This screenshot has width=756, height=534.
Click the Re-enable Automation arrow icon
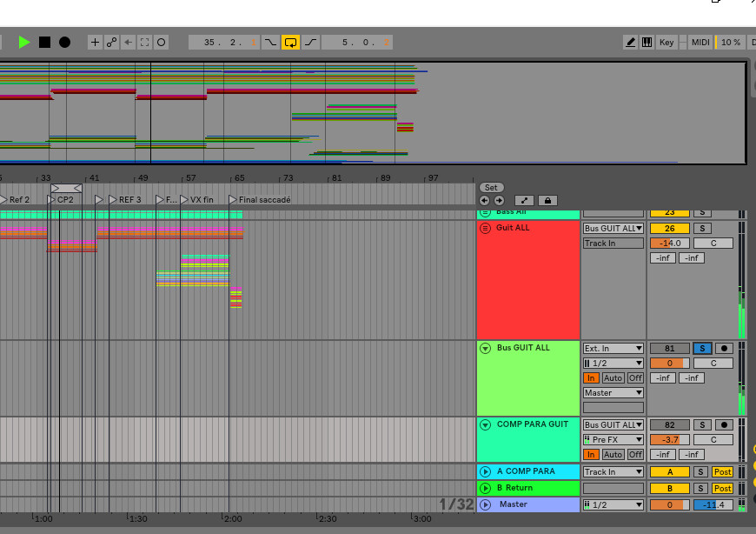128,43
